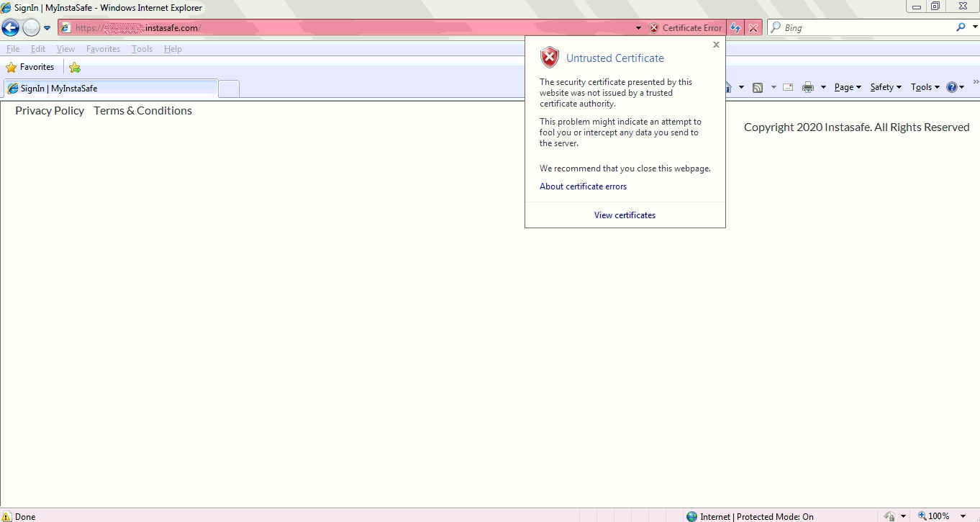Open the Favorites menu in menu bar
The width and height of the screenshot is (980, 522).
103,49
